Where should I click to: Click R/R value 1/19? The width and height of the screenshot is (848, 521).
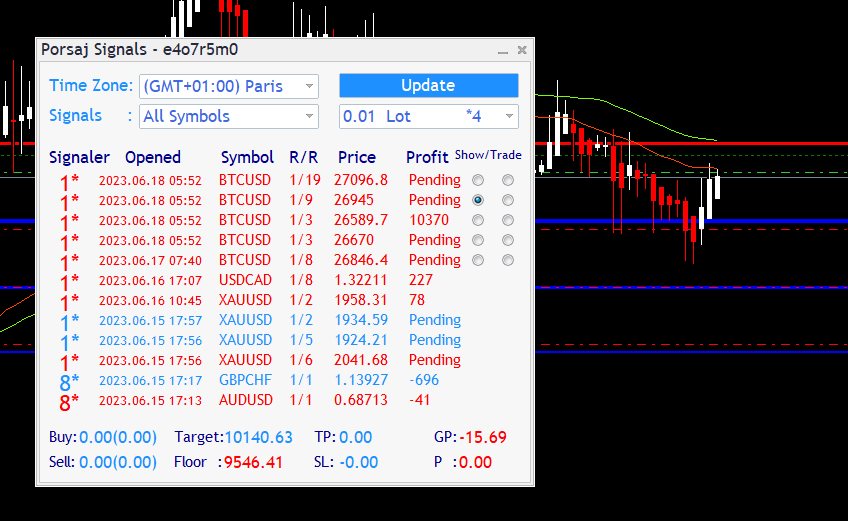pos(305,180)
